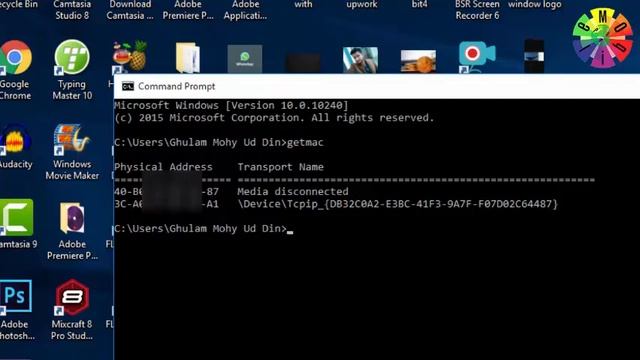Viewport: 640px width, 360px height.
Task: Open the WhatsApp thumbnail icon
Action: (245, 59)
